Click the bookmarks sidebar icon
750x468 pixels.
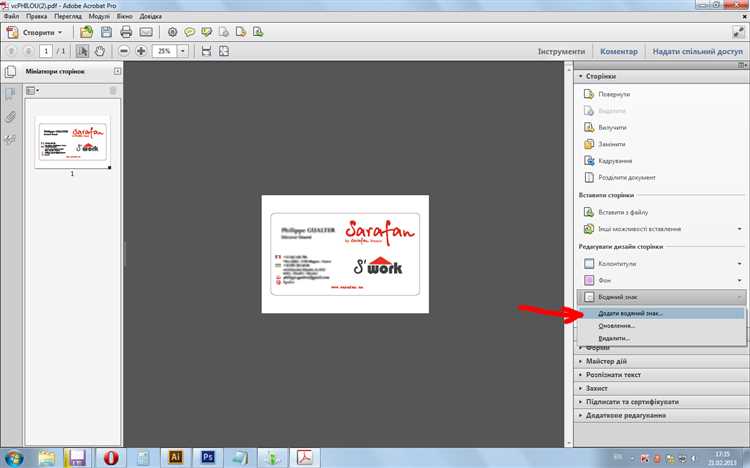10,94
